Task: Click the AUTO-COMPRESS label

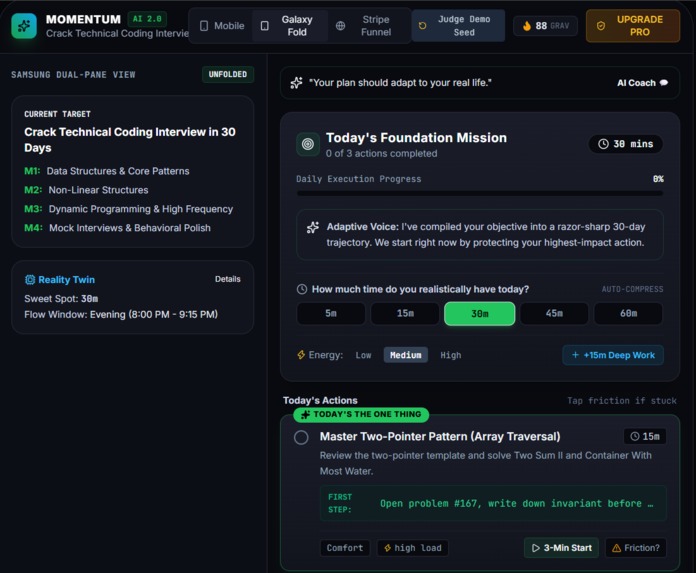Action: [x=632, y=289]
